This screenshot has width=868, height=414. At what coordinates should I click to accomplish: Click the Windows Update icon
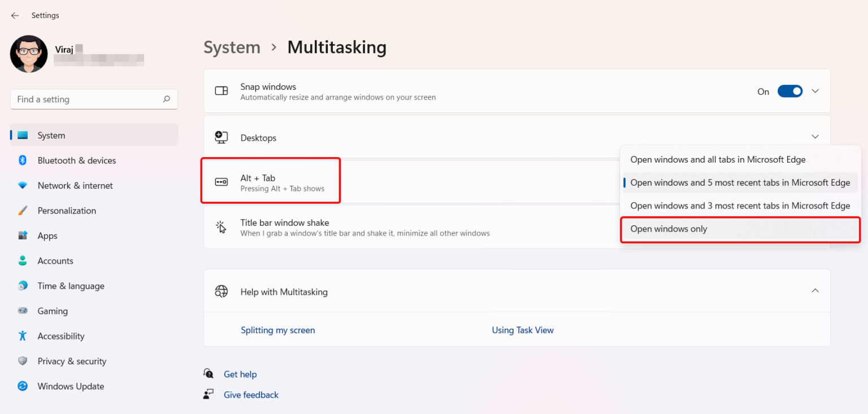coord(23,386)
